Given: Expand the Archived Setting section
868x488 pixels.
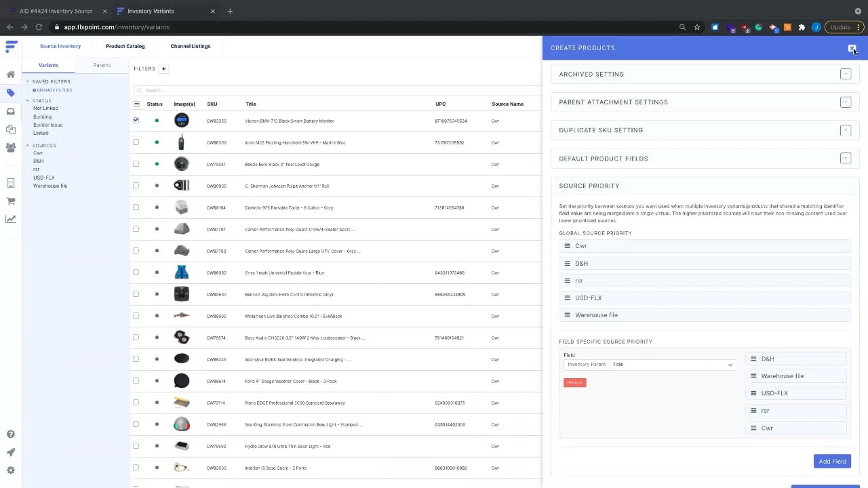Looking at the screenshot, I should [846, 74].
